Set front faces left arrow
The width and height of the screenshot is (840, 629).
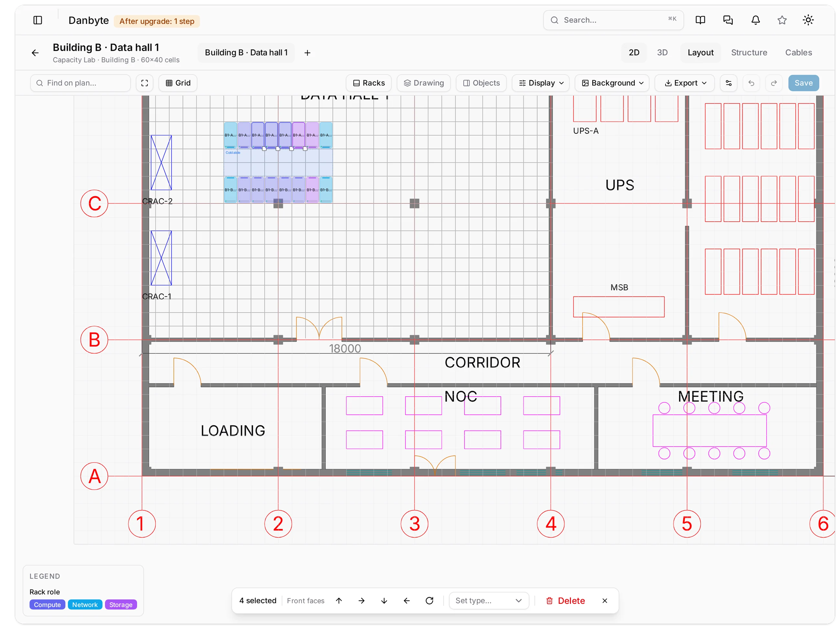(x=406, y=600)
